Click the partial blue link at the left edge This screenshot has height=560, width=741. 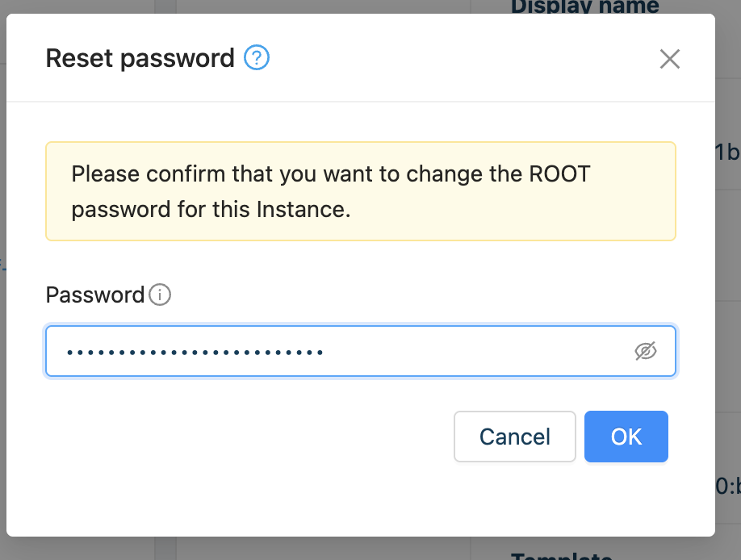pos(3,263)
